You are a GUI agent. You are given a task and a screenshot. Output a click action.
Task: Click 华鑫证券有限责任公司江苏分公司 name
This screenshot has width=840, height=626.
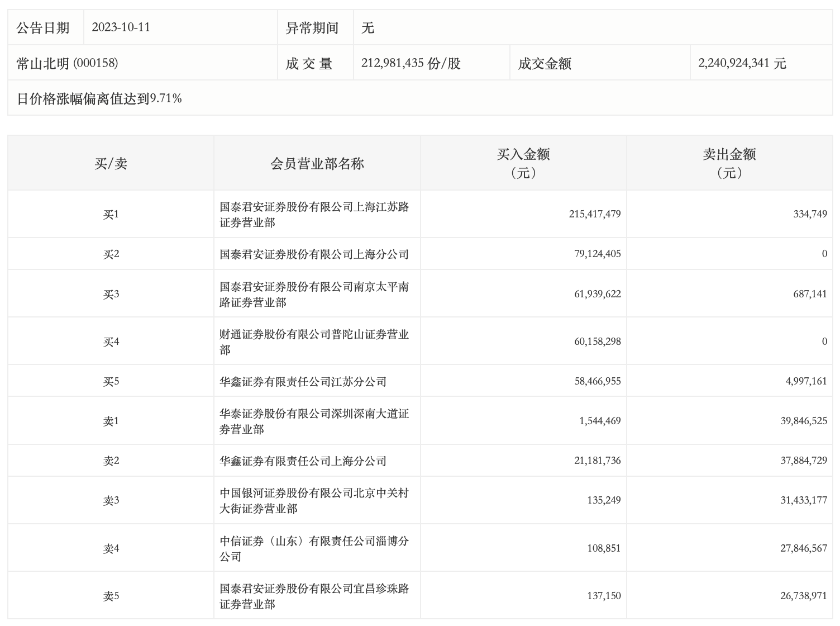click(x=303, y=382)
